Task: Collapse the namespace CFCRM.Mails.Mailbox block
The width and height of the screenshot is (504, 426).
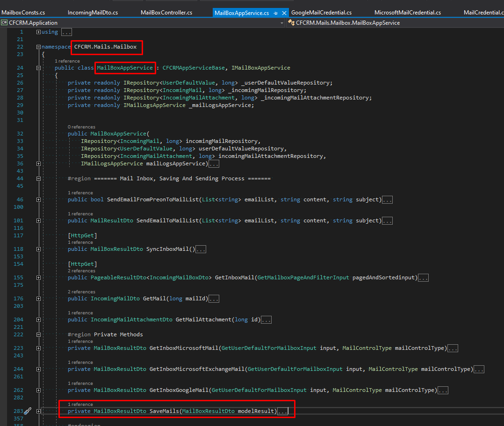Action: pos(38,47)
